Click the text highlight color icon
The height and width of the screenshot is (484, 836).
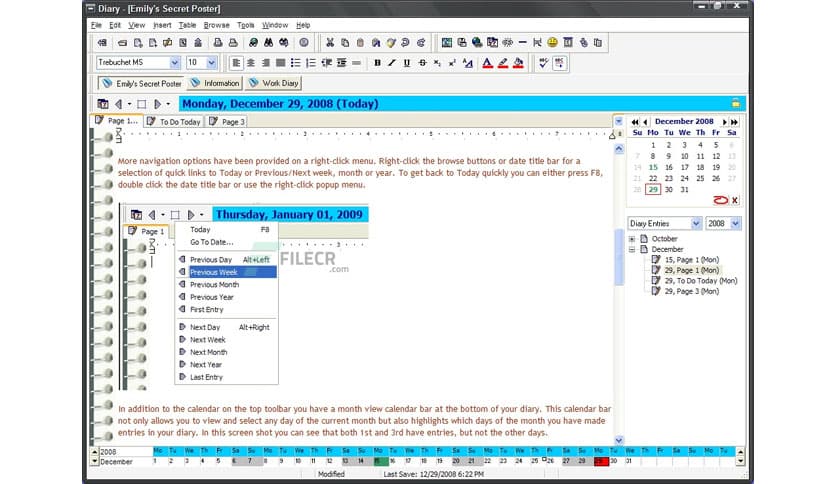click(502, 63)
